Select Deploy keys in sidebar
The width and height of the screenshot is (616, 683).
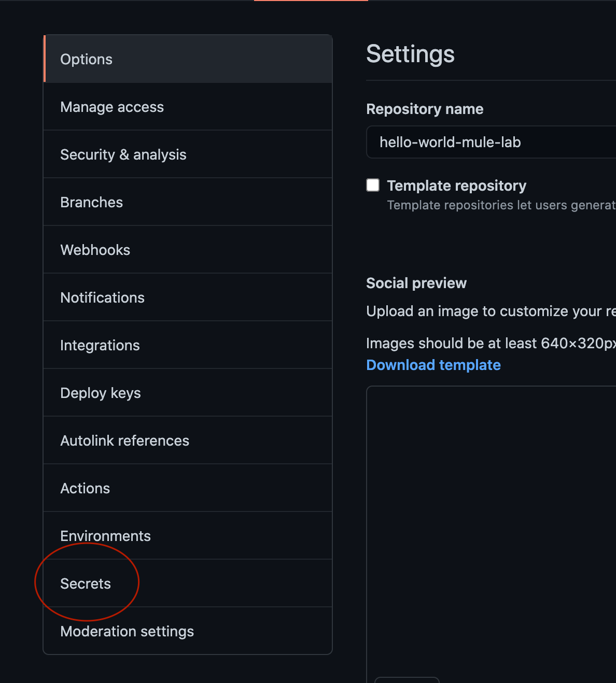point(101,393)
